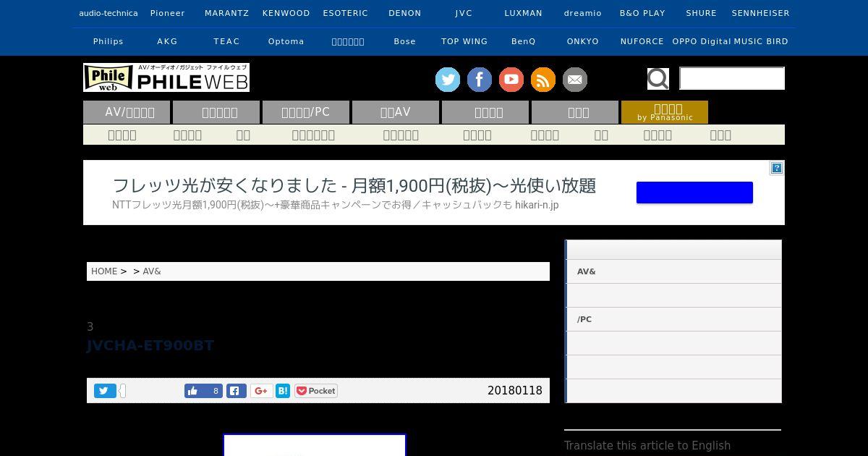
Task: Click HOME in the breadcrumb
Action: 104,271
